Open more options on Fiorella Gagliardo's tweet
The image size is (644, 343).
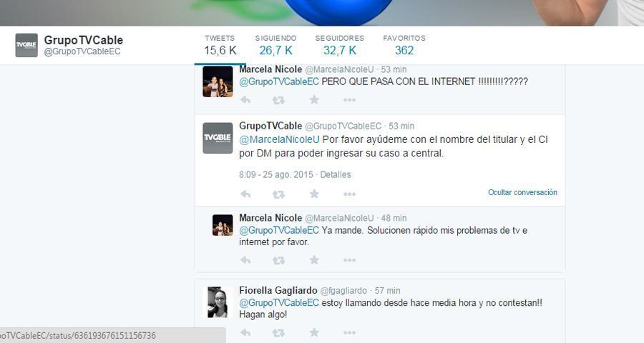348,333
